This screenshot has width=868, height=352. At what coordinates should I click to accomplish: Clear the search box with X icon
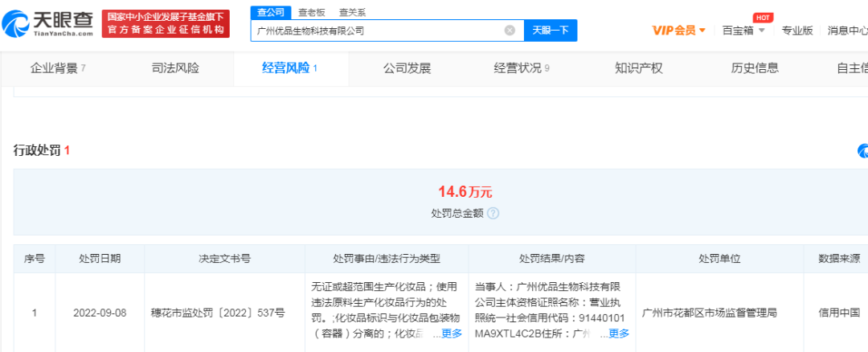coord(510,31)
